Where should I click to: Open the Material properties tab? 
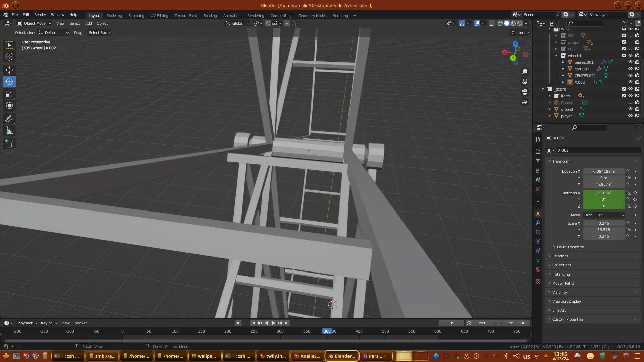click(538, 269)
